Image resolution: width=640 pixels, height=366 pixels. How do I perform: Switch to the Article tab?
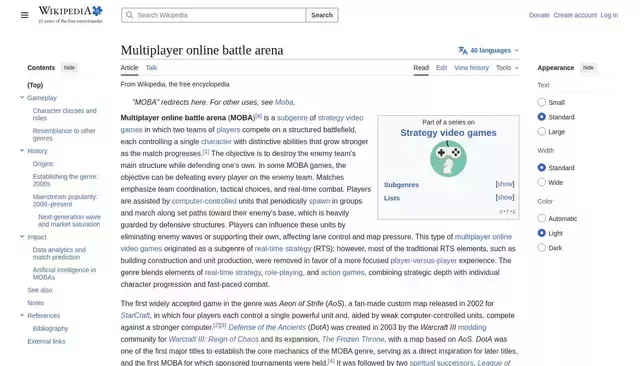(129, 68)
